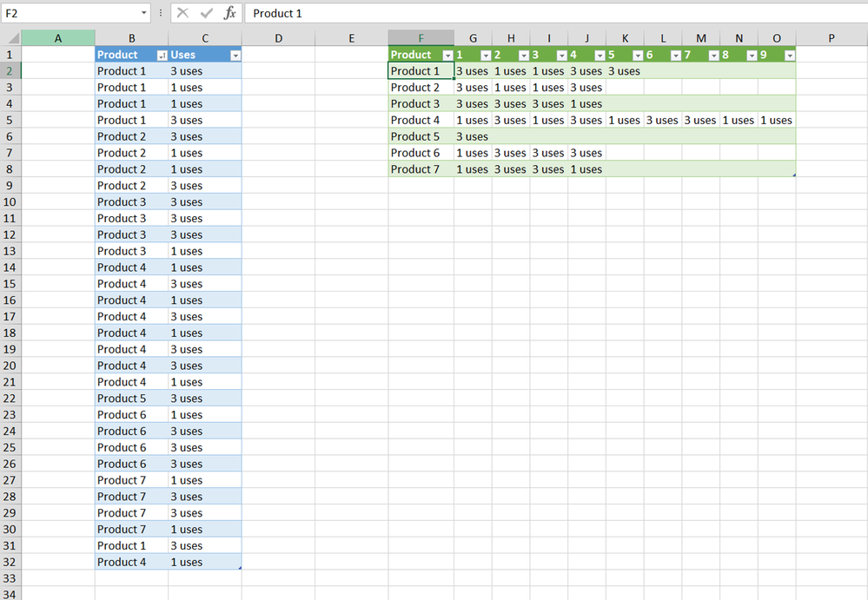868x600 pixels.
Task: Open filter dropdown for column header 8
Action: click(x=752, y=56)
